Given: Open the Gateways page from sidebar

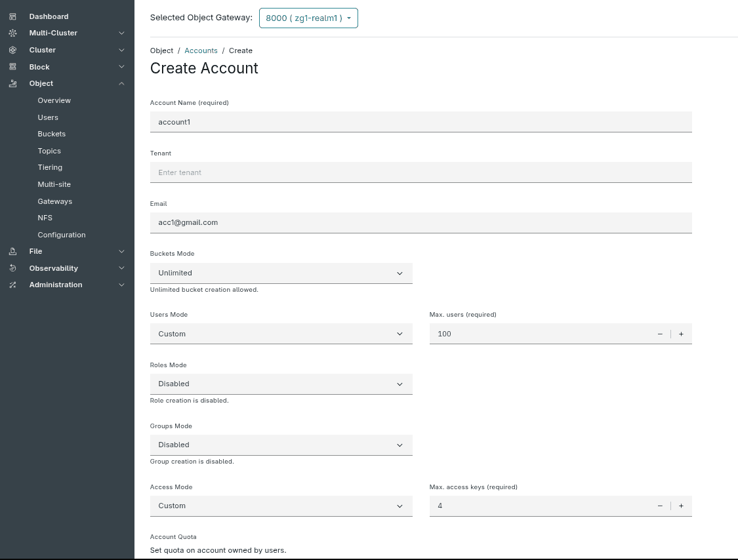Looking at the screenshot, I should point(54,201).
